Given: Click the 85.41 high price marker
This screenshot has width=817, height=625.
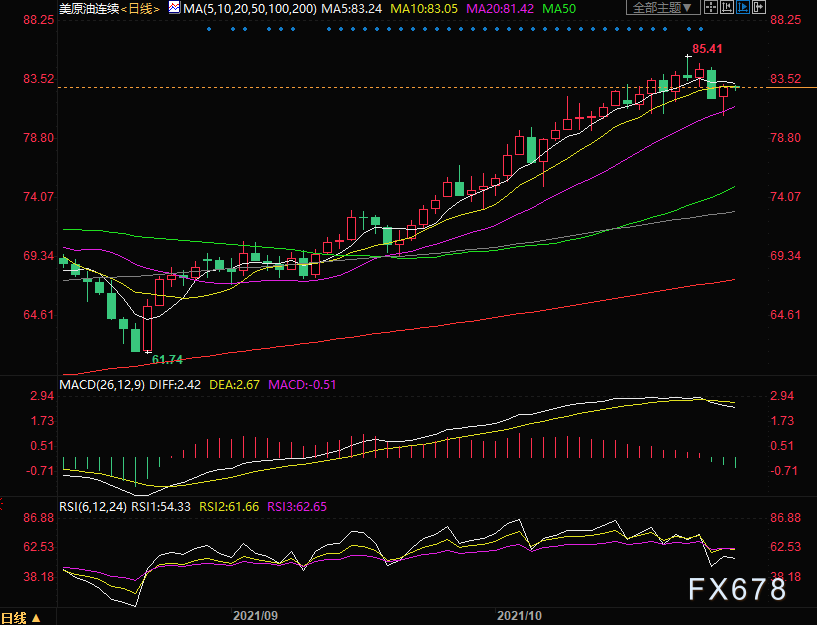Looking at the screenshot, I should click(x=707, y=49).
